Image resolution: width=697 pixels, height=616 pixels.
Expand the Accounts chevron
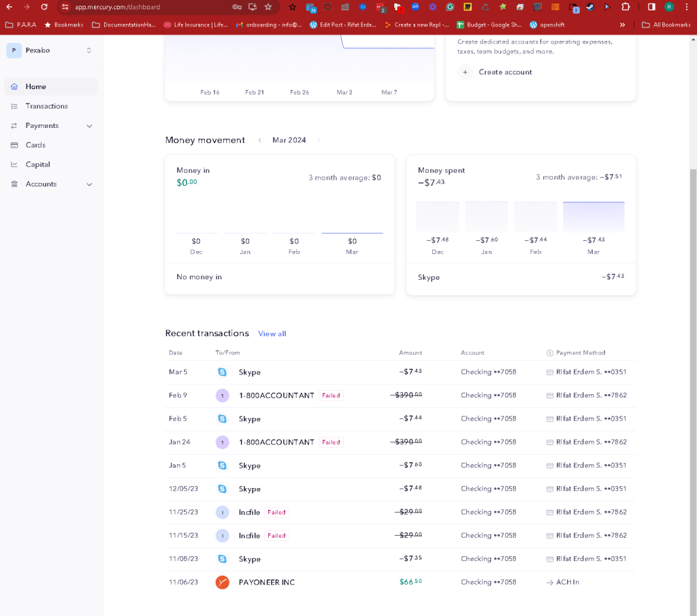[89, 184]
